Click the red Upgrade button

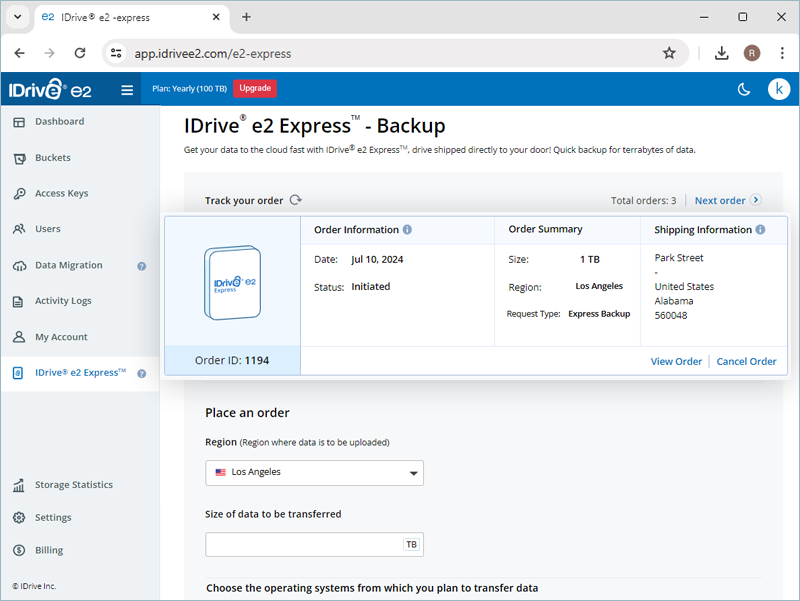click(255, 88)
